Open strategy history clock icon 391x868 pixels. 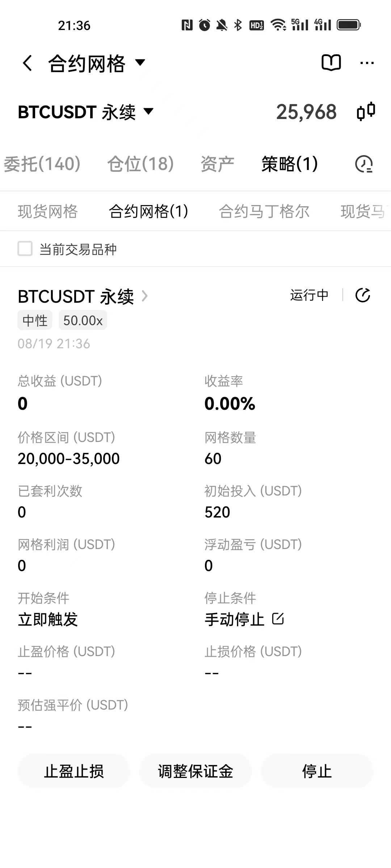click(363, 164)
